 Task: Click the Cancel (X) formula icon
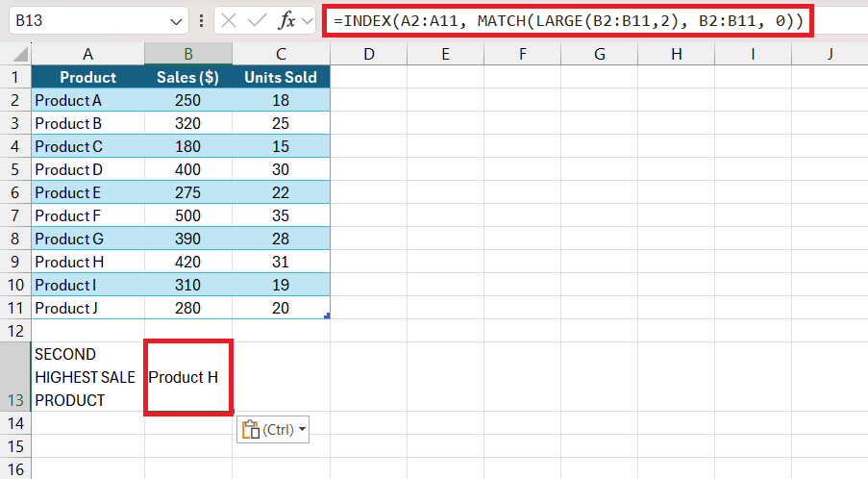click(x=229, y=21)
